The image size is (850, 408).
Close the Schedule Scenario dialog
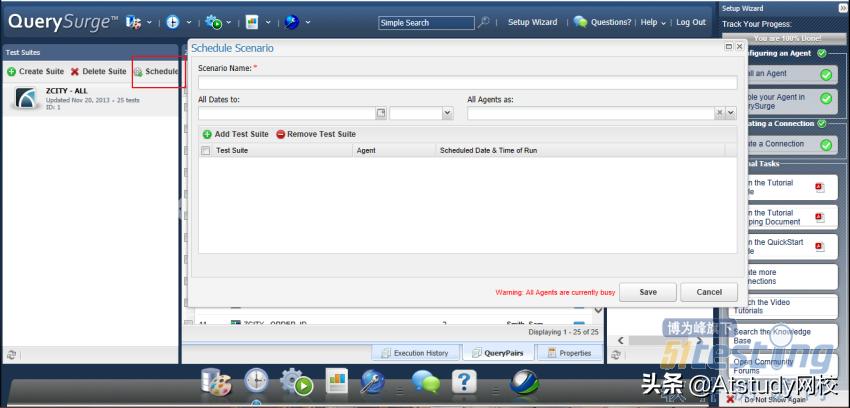[739, 47]
